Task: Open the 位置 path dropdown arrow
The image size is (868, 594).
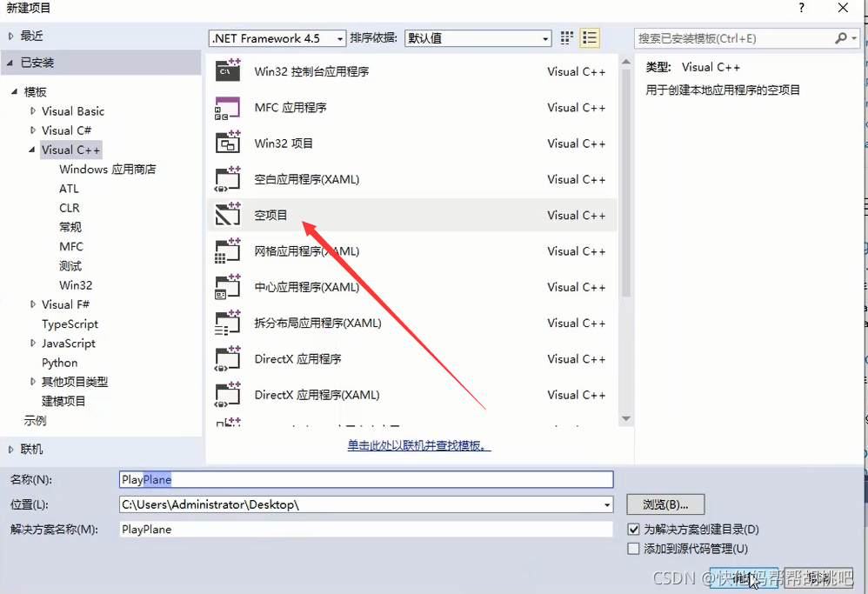Action: [x=607, y=504]
